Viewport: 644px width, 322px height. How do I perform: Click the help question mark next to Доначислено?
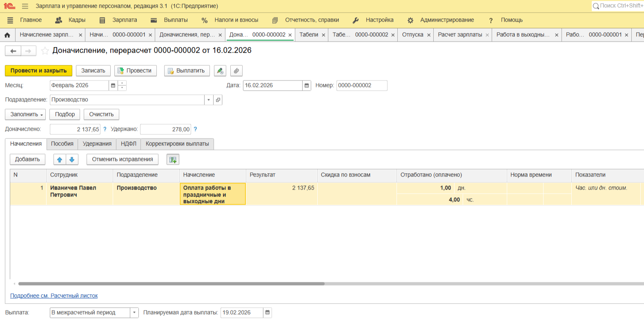pyautogui.click(x=105, y=129)
